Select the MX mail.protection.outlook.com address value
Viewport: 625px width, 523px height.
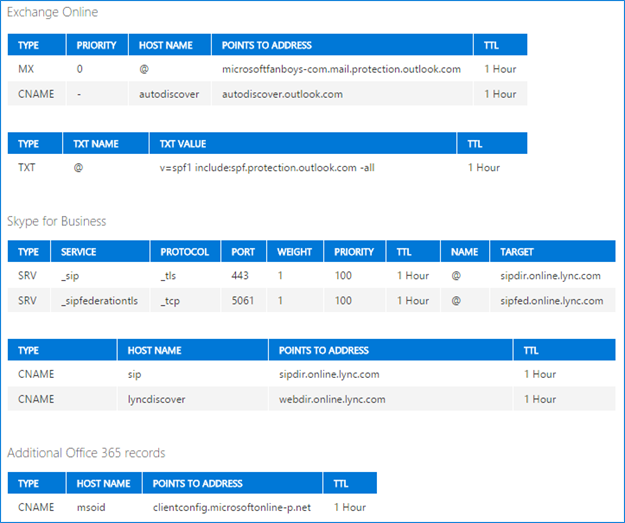[x=341, y=69]
